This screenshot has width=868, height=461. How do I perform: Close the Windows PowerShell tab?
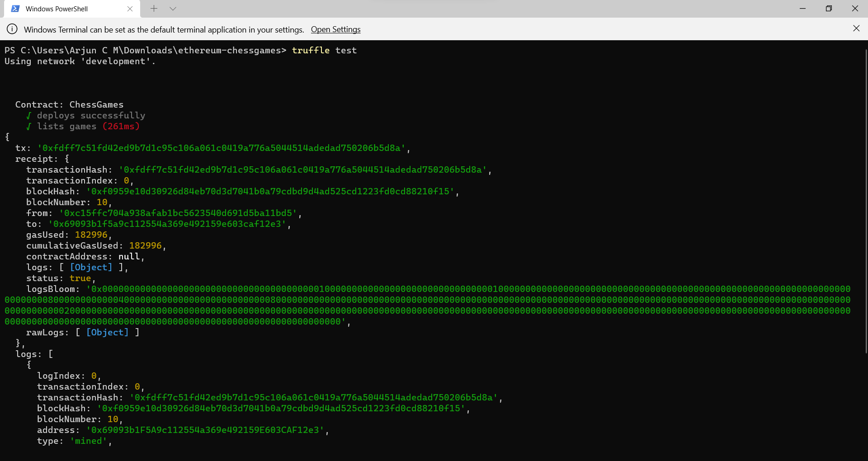pyautogui.click(x=130, y=9)
